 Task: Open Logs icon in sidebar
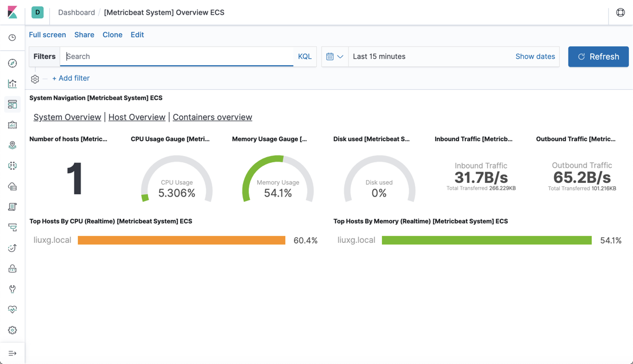[x=13, y=207]
